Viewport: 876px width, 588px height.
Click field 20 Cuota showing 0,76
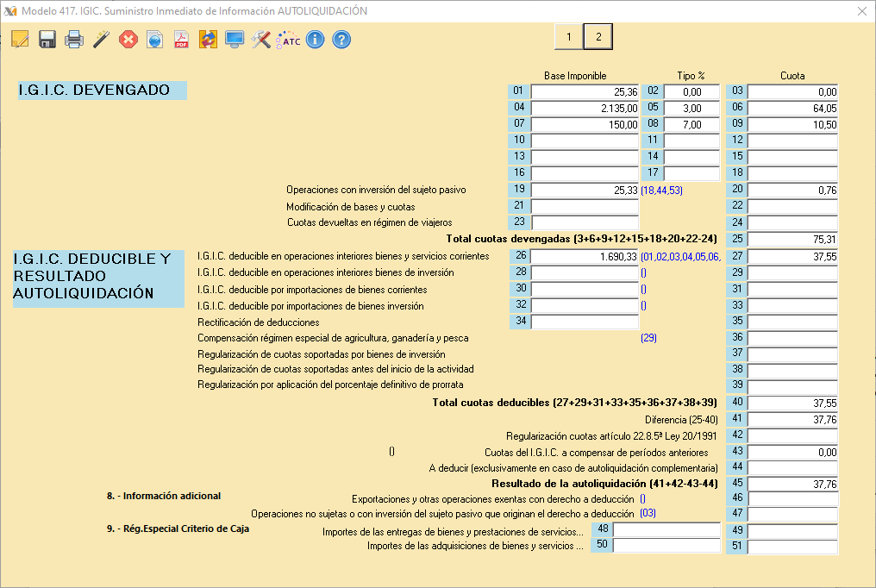coord(792,190)
